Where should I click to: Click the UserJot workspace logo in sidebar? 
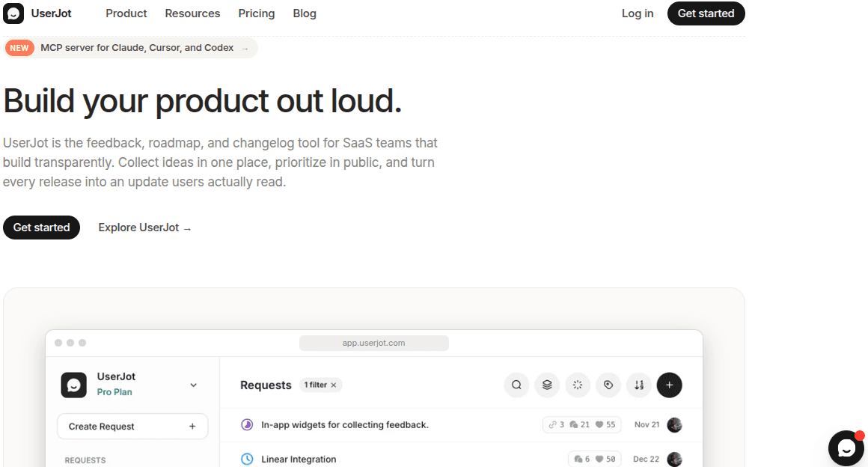(73, 385)
